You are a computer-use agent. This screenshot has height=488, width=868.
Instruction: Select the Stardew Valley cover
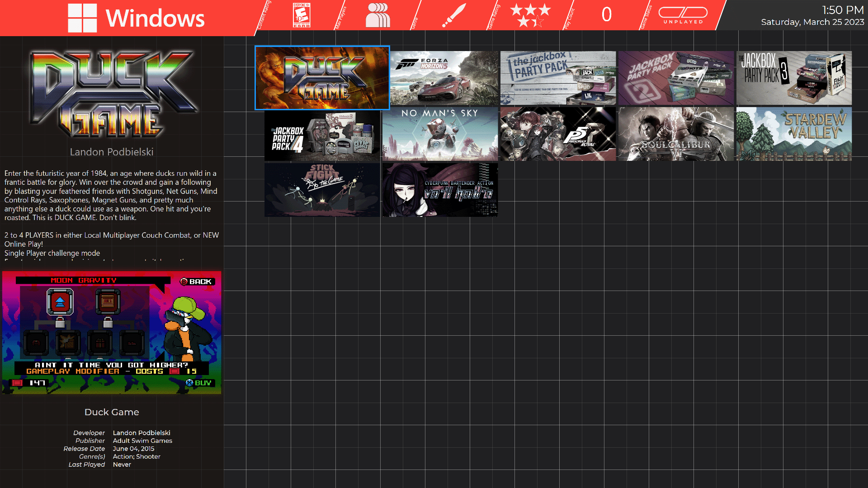click(x=794, y=134)
